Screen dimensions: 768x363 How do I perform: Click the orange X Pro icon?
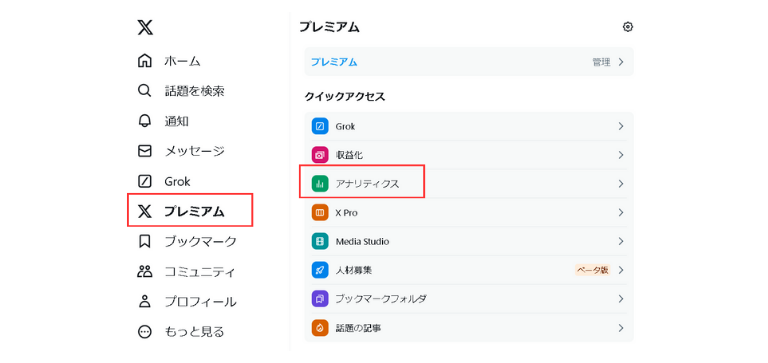[320, 213]
